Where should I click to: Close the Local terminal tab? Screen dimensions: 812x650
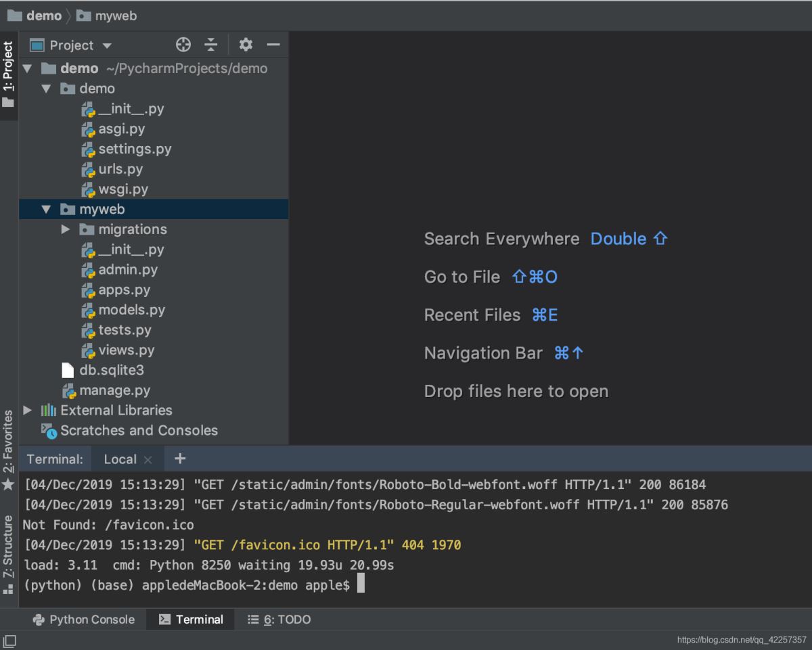(x=148, y=459)
